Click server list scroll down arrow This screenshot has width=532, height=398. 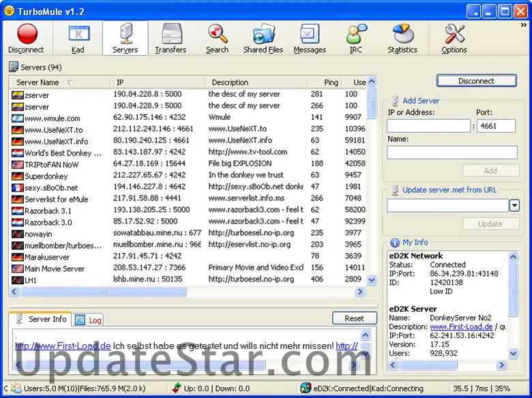[x=372, y=280]
